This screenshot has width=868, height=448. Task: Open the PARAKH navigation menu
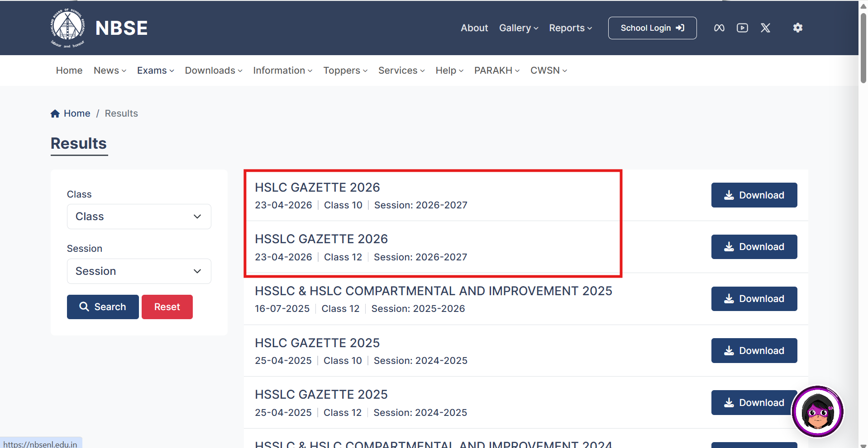(496, 71)
